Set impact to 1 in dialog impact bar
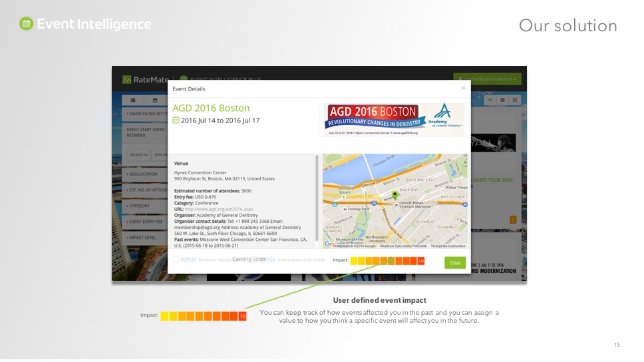This screenshot has width=644, height=362. (x=354, y=260)
